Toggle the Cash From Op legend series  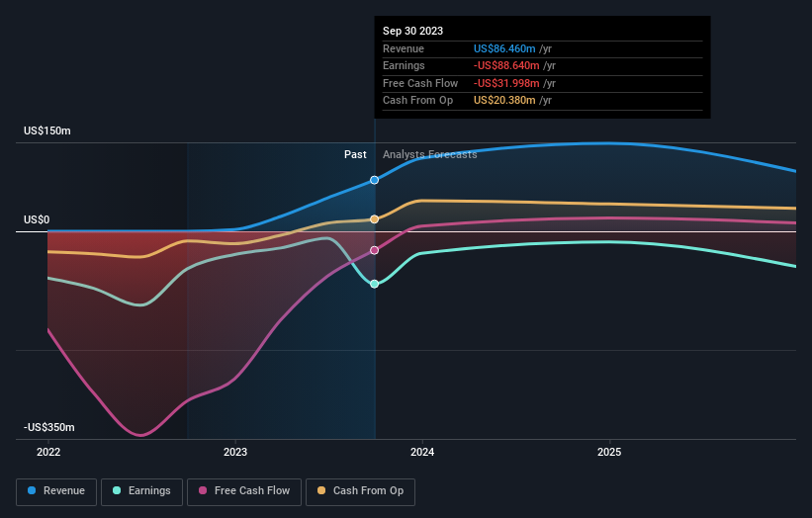(360, 491)
